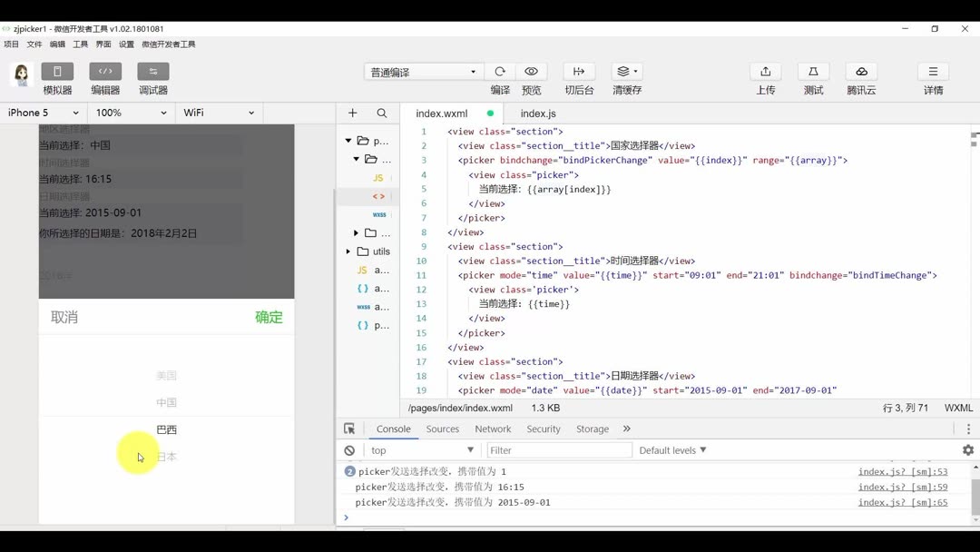Viewport: 980px width, 552px height.
Task: Click the 上传 upload icon
Action: click(765, 71)
